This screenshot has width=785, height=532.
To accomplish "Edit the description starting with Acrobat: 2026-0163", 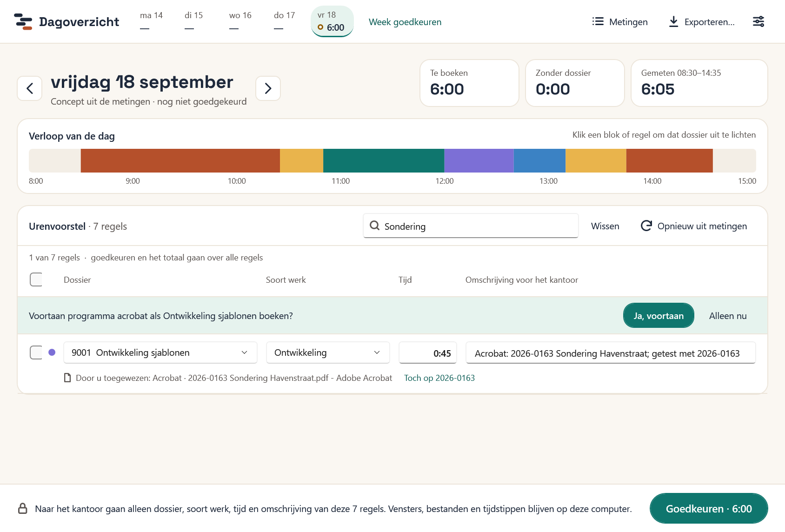I will click(x=611, y=353).
